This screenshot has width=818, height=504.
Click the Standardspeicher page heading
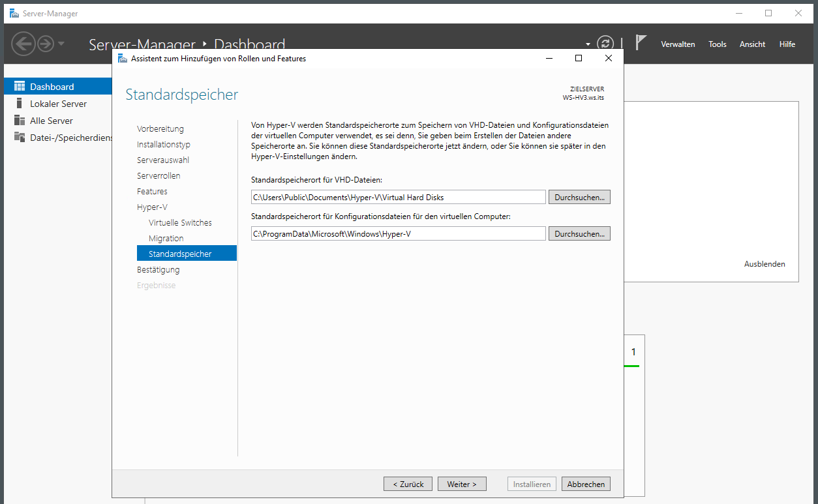coord(182,95)
